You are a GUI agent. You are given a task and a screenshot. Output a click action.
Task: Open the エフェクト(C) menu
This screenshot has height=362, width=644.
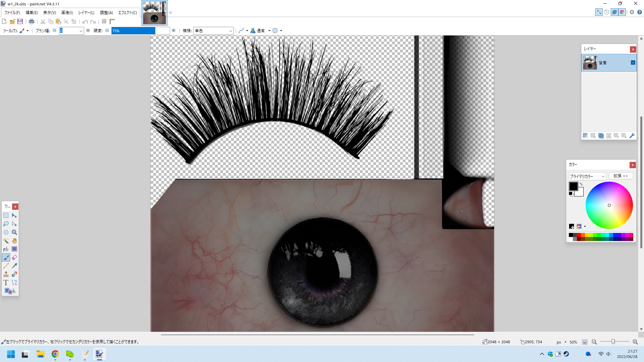[x=127, y=13]
